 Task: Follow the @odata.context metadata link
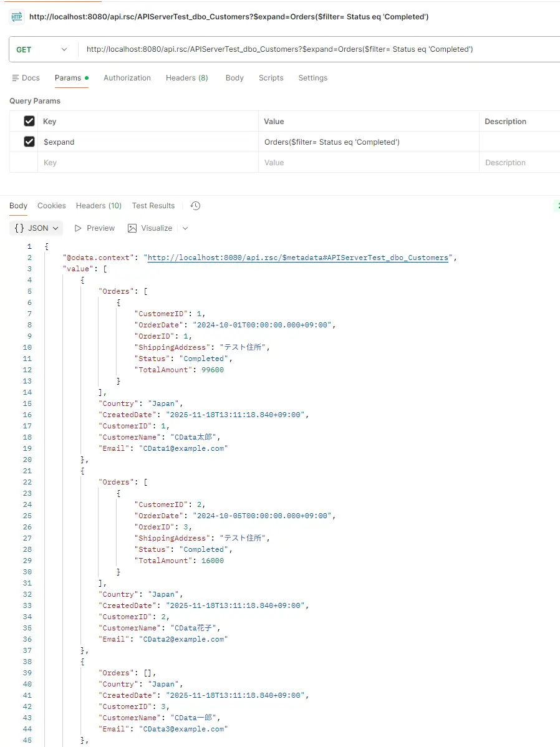pyautogui.click(x=297, y=258)
